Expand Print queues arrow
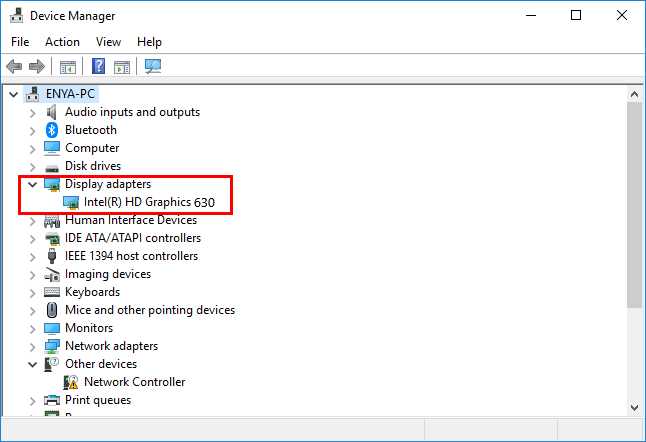This screenshot has width=646, height=442. tap(33, 401)
